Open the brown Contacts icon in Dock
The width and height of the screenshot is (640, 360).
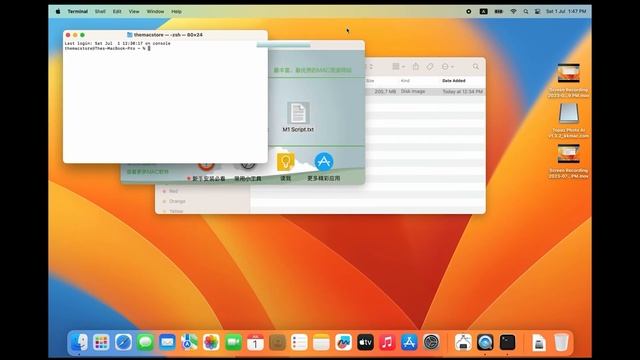[x=277, y=342]
